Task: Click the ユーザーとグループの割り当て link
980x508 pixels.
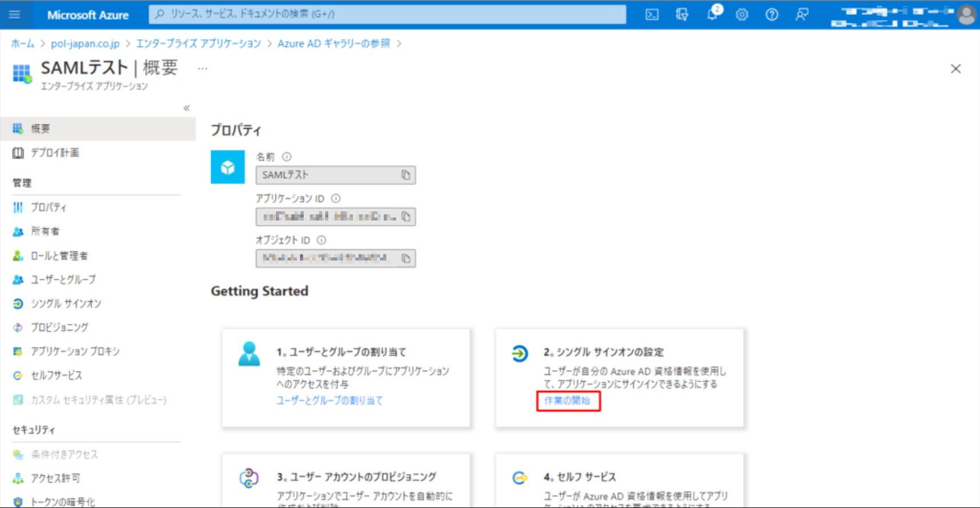Action: (x=330, y=401)
